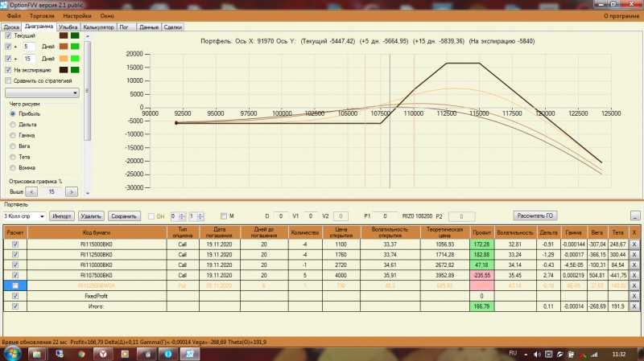Adjust the first DH spinner arrows
The image size is (644, 361).
[182, 216]
